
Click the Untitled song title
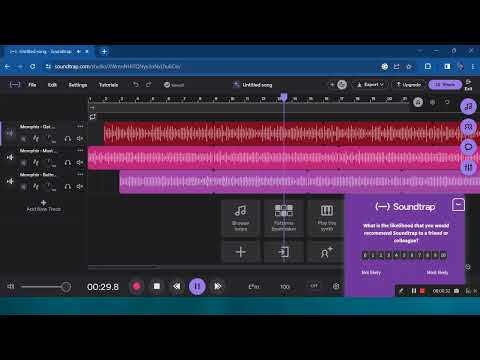click(257, 85)
